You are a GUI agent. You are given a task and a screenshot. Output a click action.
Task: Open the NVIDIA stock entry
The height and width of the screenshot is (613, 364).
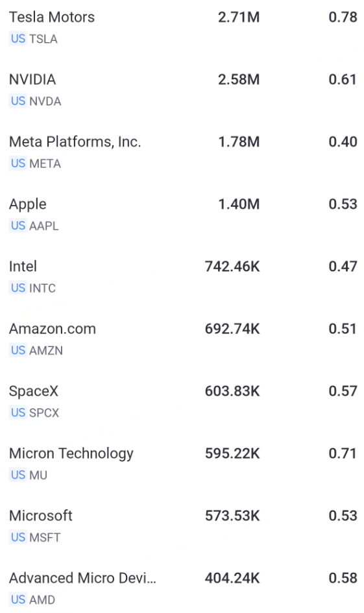[x=182, y=90]
